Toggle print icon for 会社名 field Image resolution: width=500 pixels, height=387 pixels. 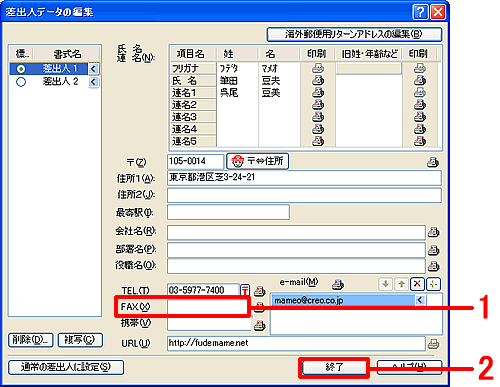[x=433, y=232]
